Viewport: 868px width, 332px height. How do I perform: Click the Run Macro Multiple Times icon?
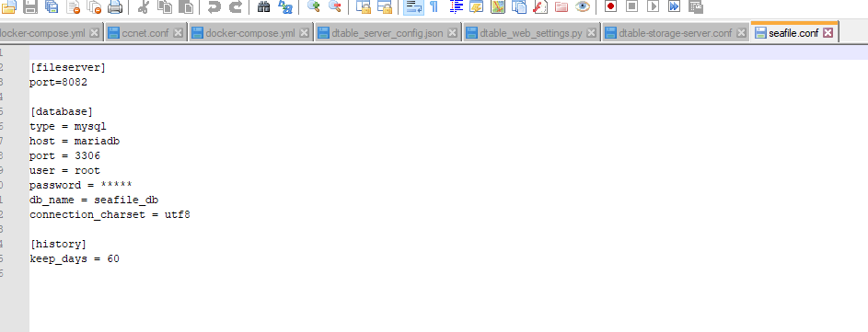click(674, 6)
